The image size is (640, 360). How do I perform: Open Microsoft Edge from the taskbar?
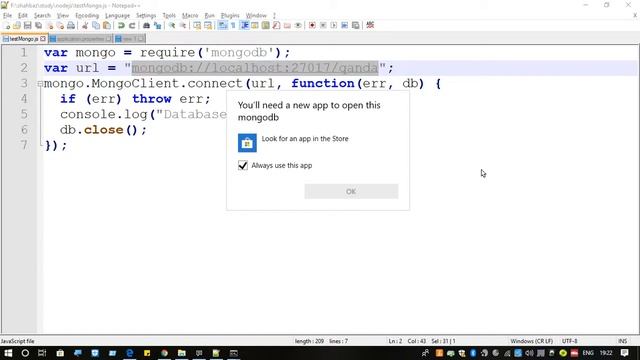tap(130, 353)
